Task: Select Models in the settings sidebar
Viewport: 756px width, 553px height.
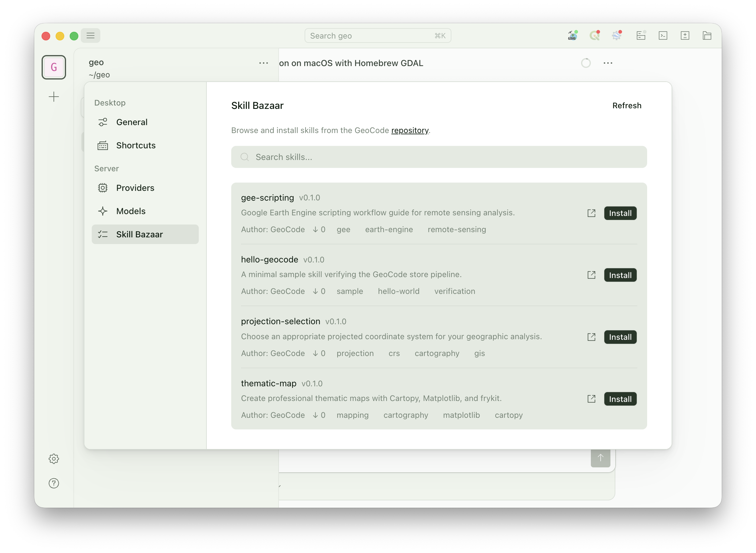Action: click(x=145, y=211)
